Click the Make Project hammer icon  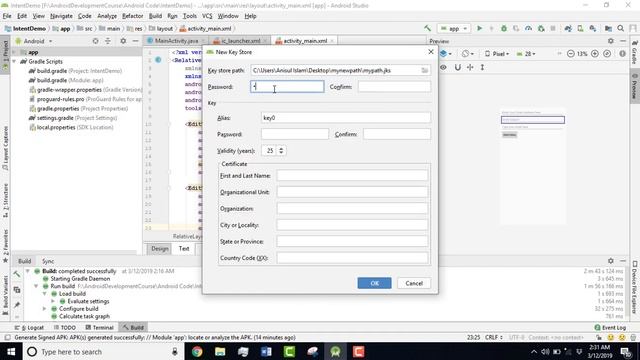(427, 28)
